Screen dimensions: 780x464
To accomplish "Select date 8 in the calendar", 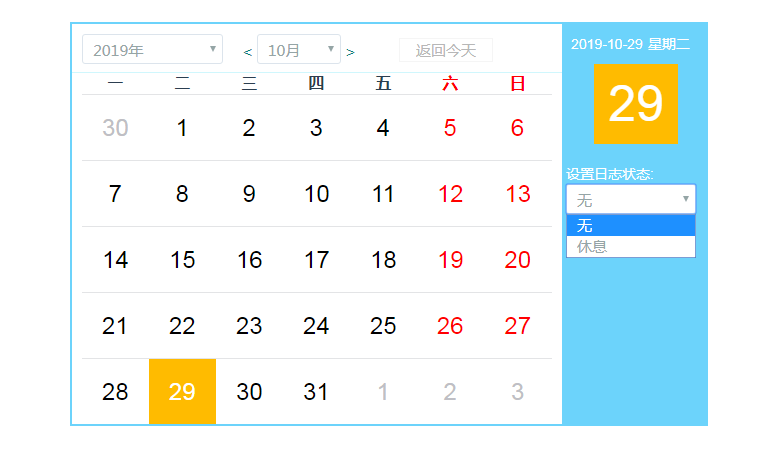I will click(x=183, y=193).
